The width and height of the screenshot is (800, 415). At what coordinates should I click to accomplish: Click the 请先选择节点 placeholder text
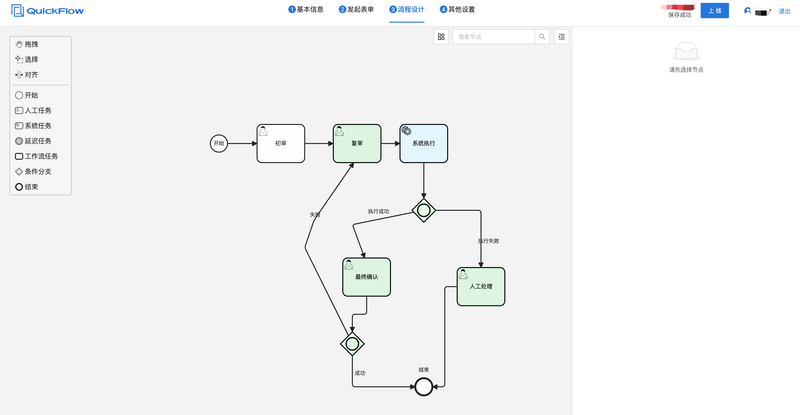(x=686, y=70)
